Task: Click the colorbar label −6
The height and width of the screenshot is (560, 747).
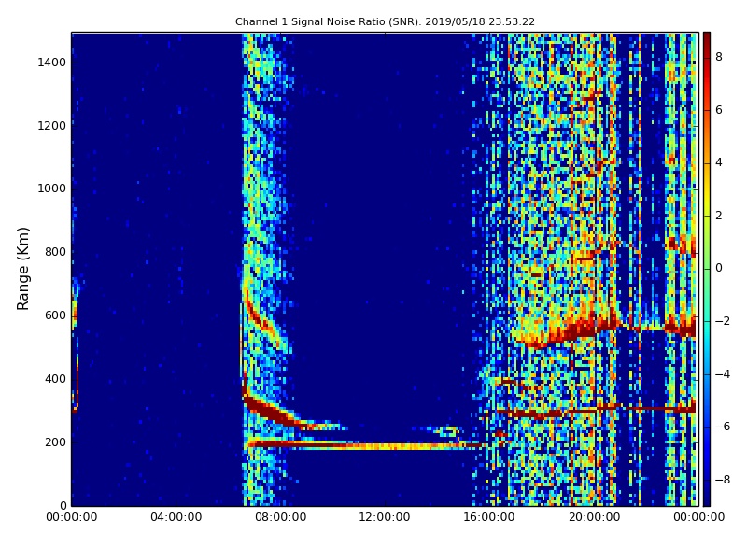Action: coord(722,427)
